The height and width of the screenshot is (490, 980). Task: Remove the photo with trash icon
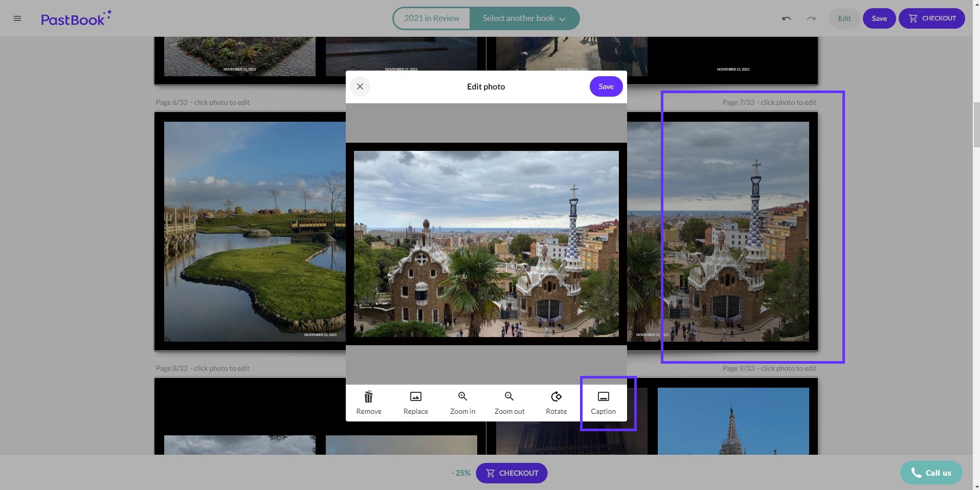click(369, 403)
